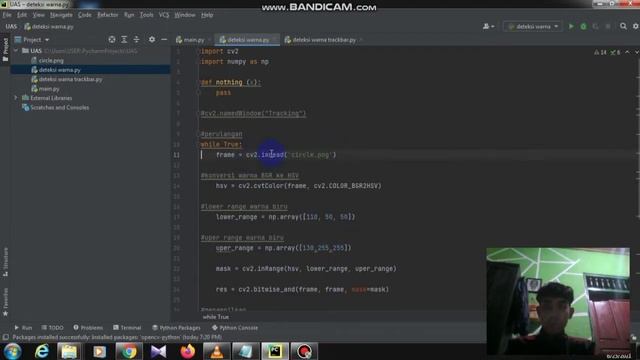Open the File menu

7,15
